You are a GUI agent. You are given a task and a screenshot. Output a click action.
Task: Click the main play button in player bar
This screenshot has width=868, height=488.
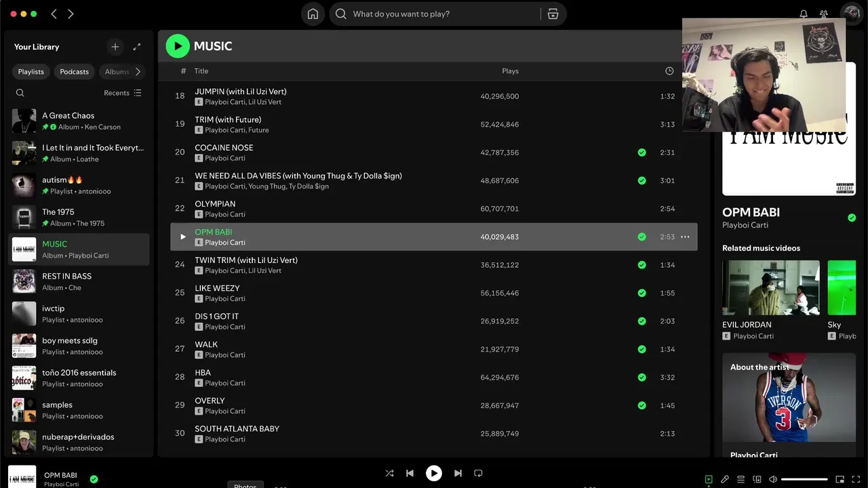coord(434,473)
